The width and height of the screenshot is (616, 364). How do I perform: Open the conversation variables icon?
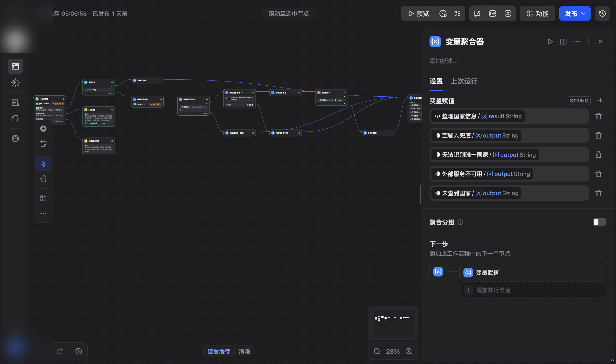point(477,13)
